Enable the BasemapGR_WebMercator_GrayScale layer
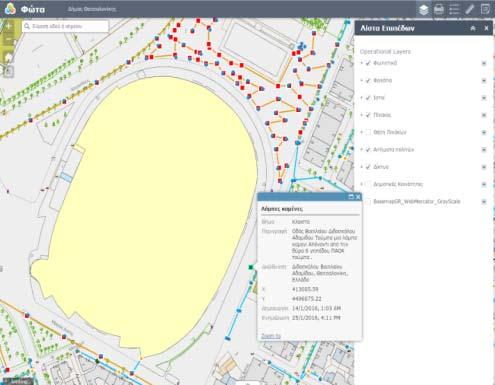Screen dimensions: 495x385 pyautogui.click(x=368, y=202)
